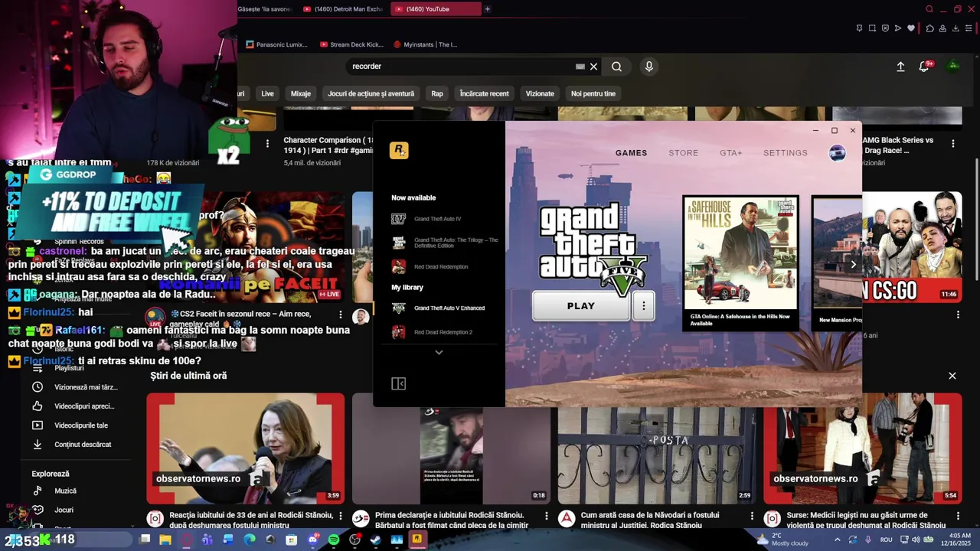The width and height of the screenshot is (980, 551).
Task: Select the Mixaje filter chip
Action: click(x=301, y=93)
